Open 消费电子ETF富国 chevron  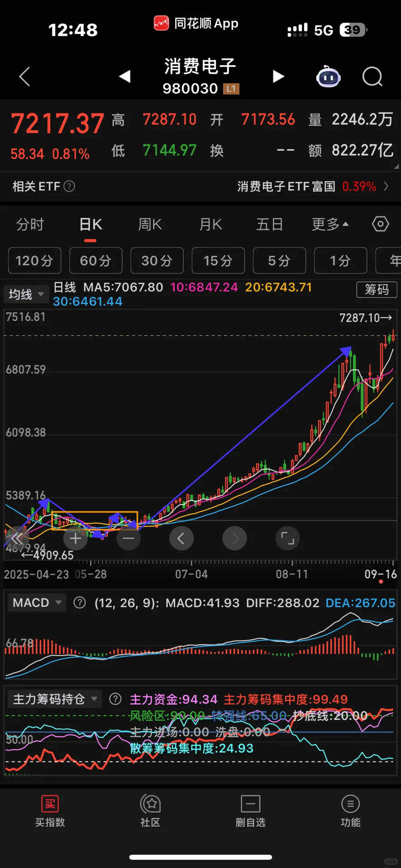coord(386,186)
